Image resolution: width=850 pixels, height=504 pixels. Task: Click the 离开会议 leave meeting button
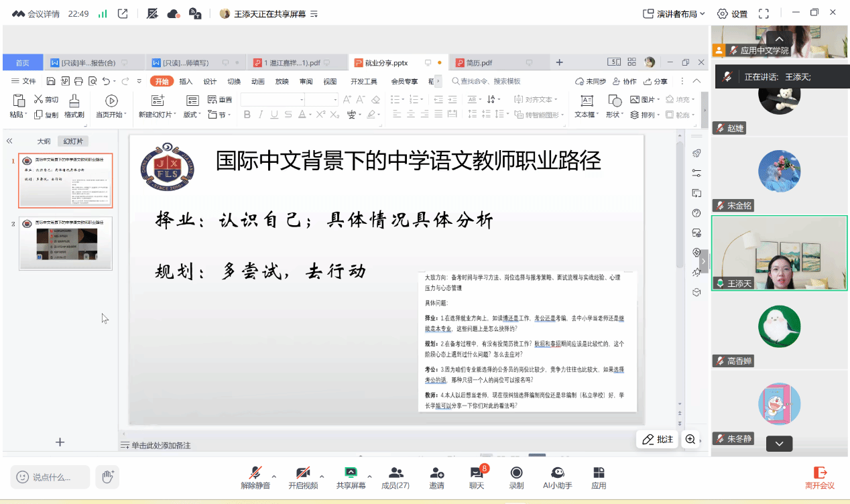click(x=820, y=477)
